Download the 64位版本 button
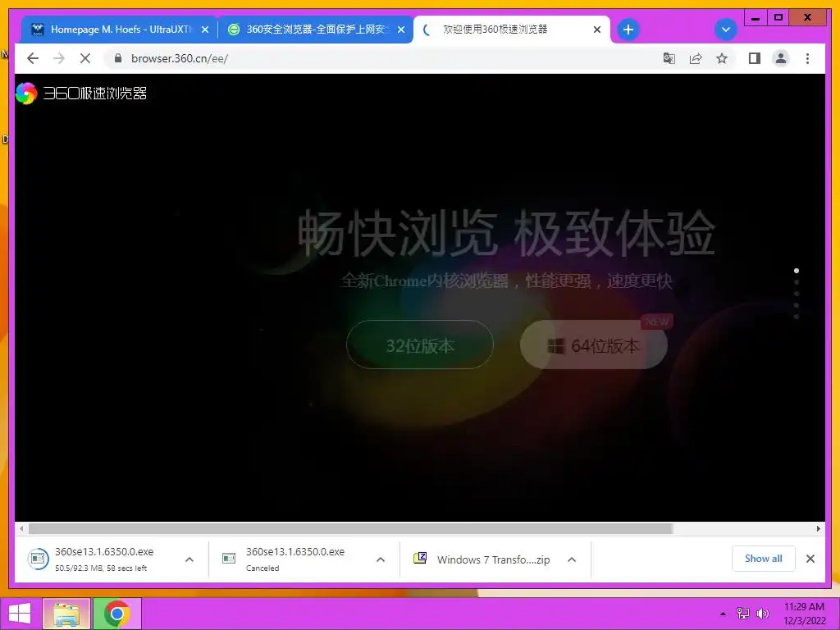The height and width of the screenshot is (630, 840). (594, 345)
